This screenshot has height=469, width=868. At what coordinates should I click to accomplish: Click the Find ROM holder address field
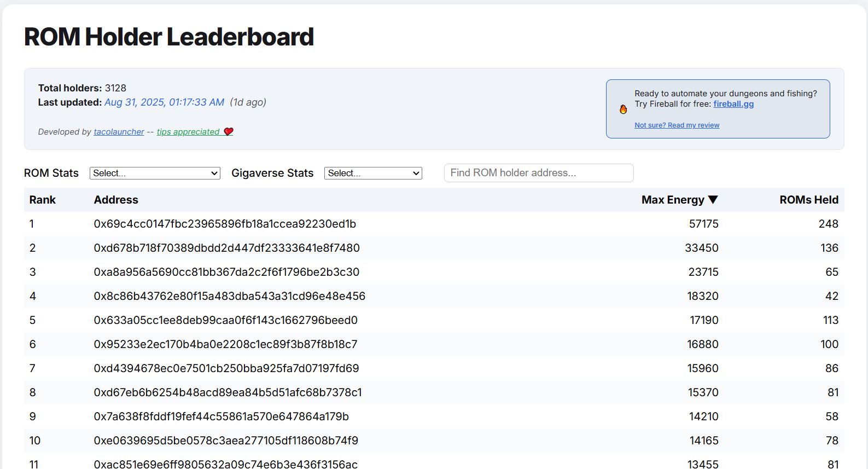pyautogui.click(x=538, y=173)
